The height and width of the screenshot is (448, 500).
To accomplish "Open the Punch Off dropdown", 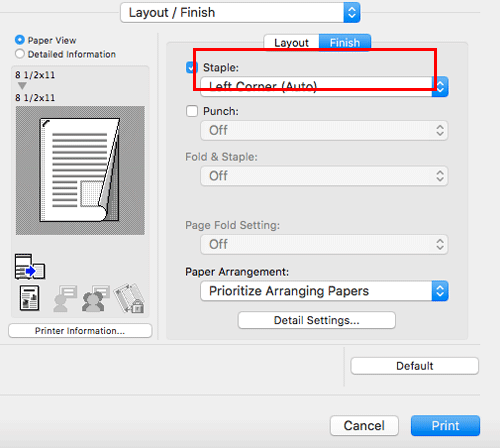I will point(324,130).
